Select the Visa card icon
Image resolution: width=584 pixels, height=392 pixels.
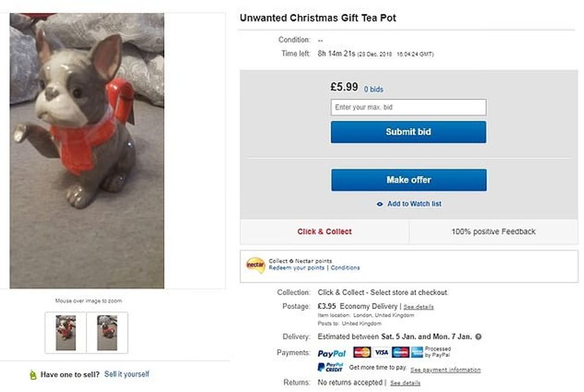tap(381, 352)
